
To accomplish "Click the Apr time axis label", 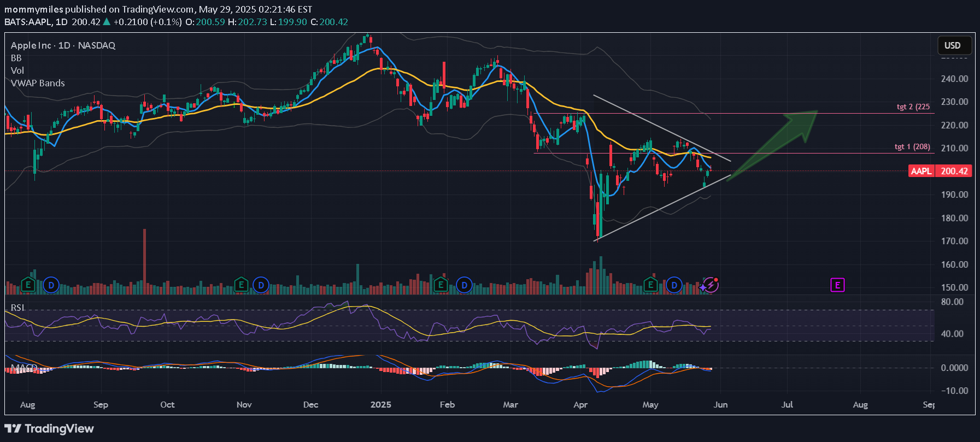I will pyautogui.click(x=580, y=405).
